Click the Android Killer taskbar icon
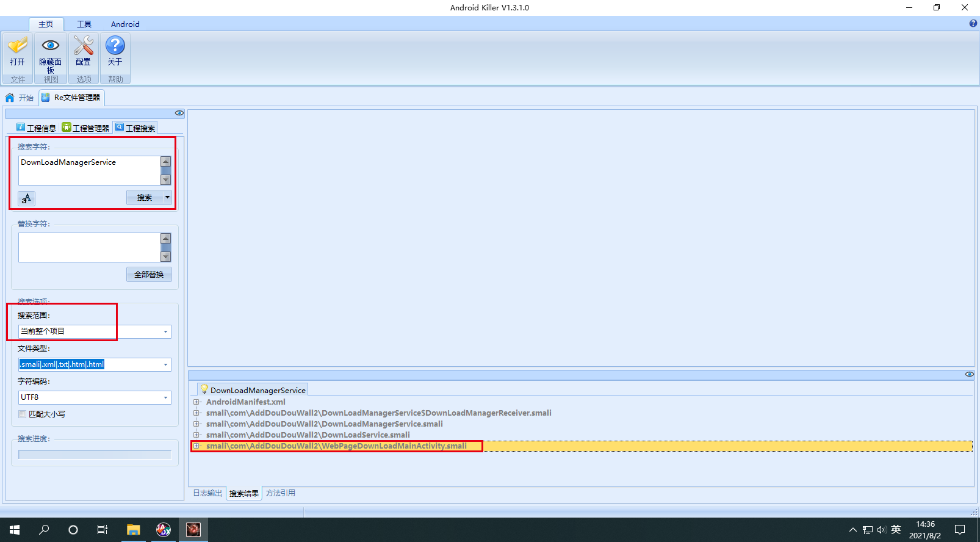Screen dimensions: 980x542 (x=193, y=529)
